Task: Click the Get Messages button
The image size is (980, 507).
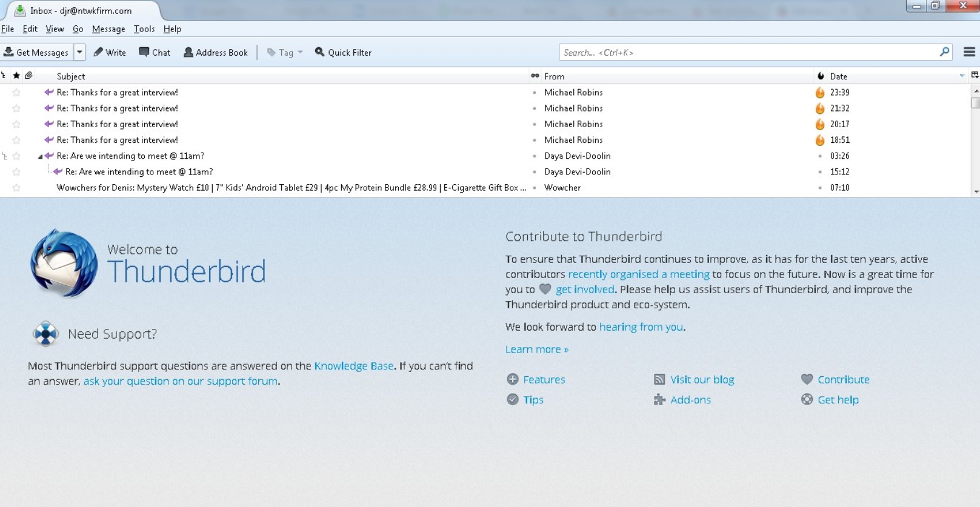Action: 36,53
